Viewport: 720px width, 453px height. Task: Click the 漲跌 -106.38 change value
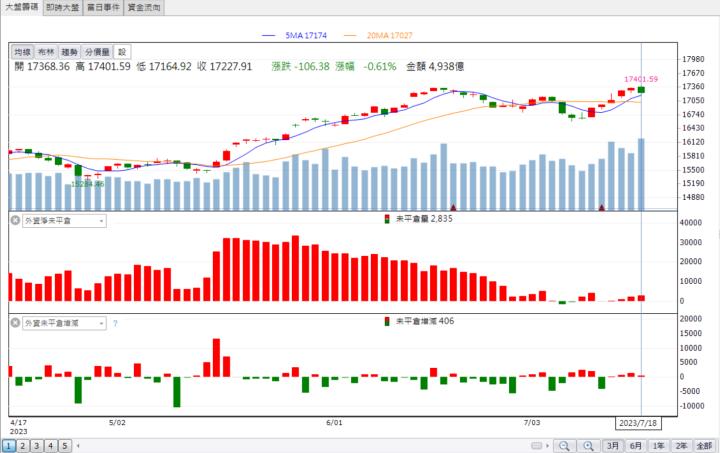click(x=301, y=67)
